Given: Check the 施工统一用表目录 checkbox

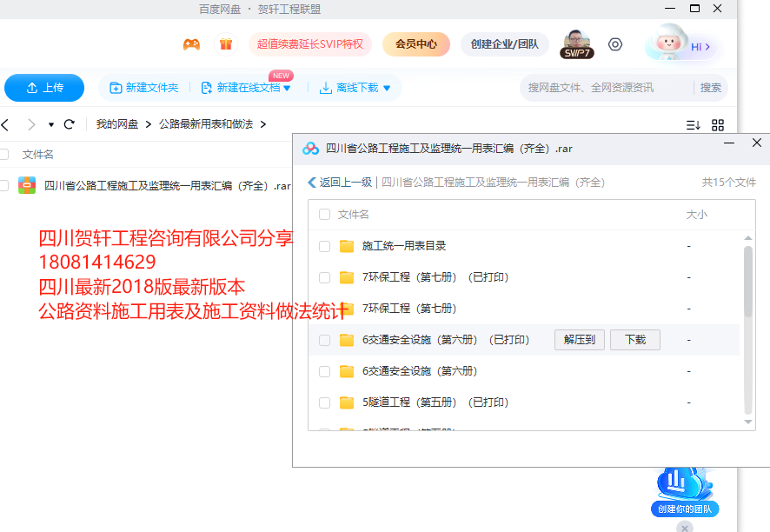Looking at the screenshot, I should coord(324,246).
